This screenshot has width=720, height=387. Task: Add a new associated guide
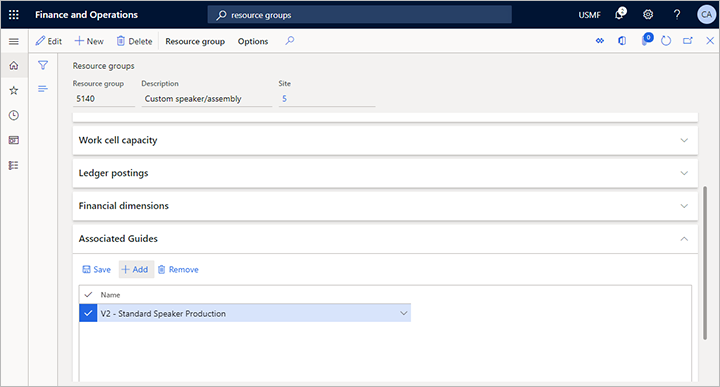[x=136, y=269]
